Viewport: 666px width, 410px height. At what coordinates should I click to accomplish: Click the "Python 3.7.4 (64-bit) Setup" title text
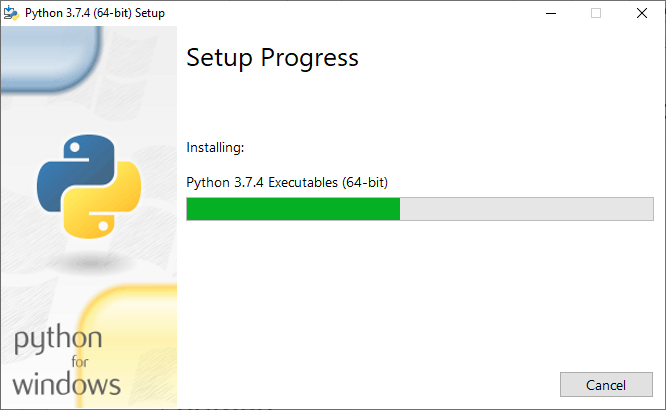click(95, 13)
